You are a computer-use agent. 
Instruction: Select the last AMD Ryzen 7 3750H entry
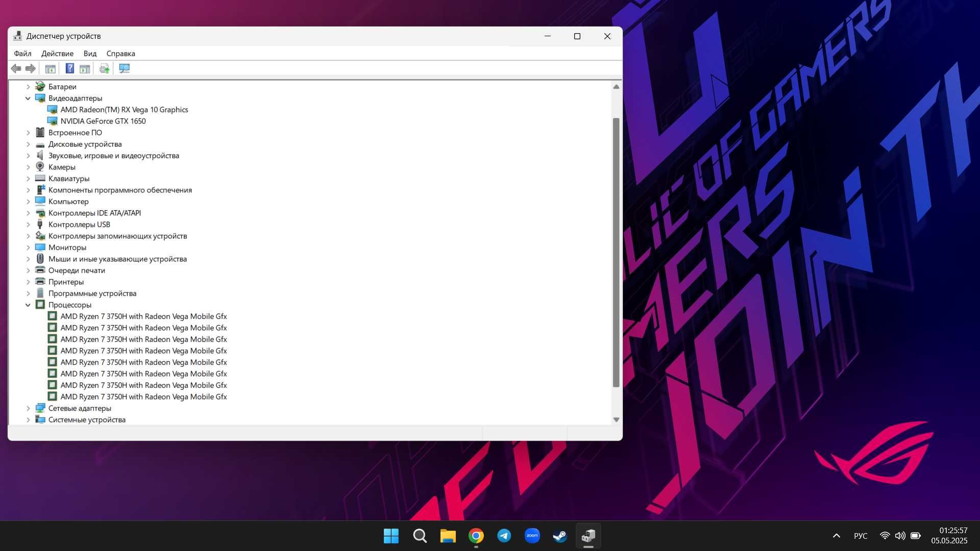click(143, 396)
